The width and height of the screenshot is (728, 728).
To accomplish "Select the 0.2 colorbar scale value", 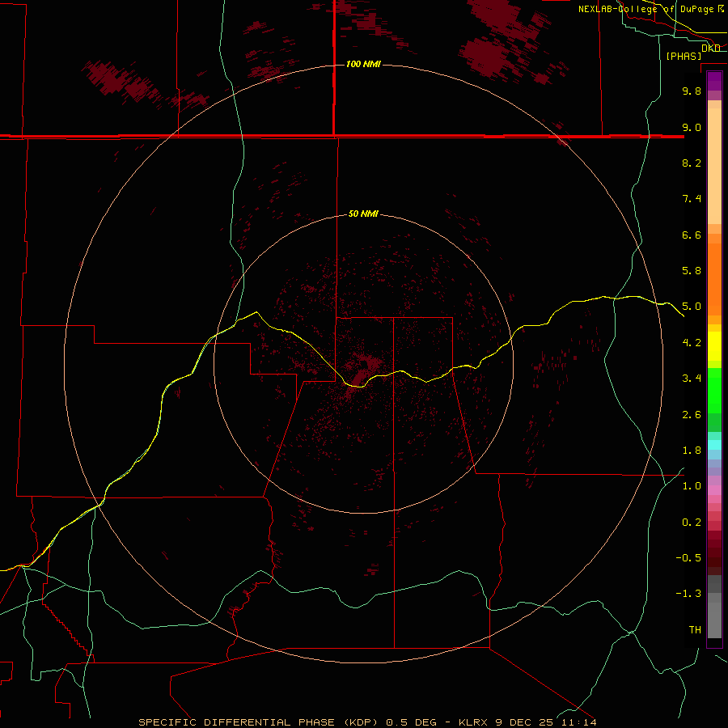I will (x=692, y=523).
